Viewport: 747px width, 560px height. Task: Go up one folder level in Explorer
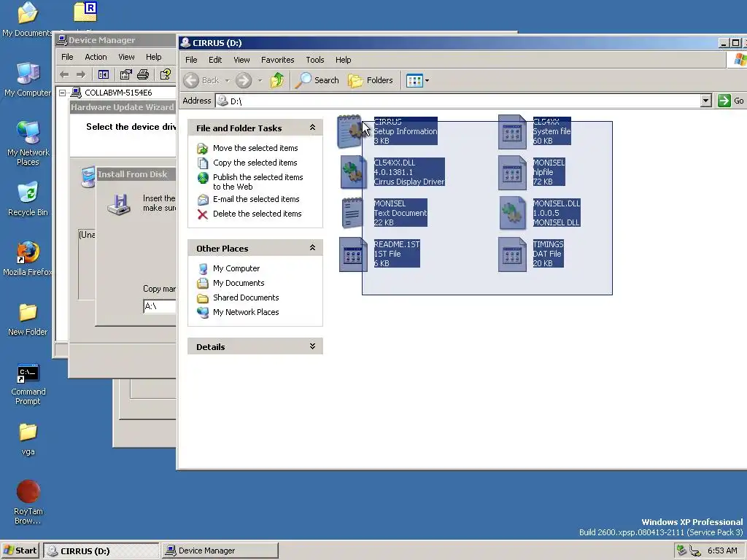coord(277,80)
